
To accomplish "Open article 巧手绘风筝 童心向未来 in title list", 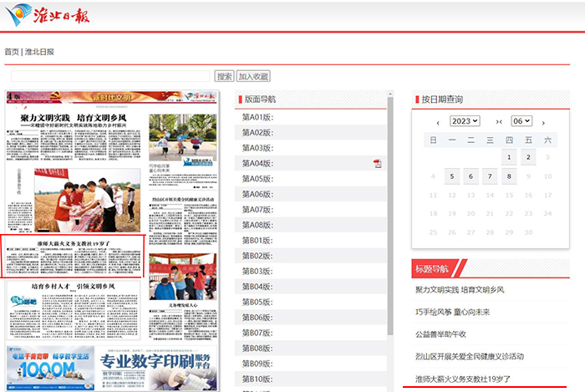I will [452, 312].
